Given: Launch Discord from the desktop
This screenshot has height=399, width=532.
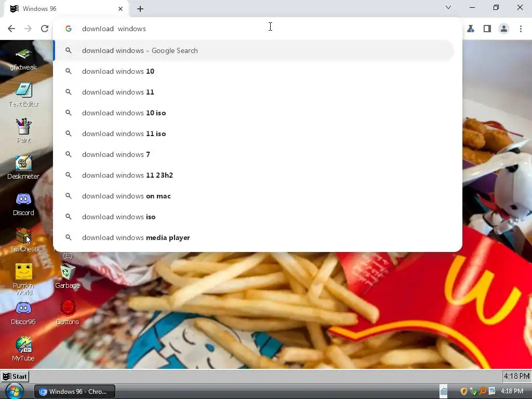Looking at the screenshot, I should [x=23, y=204].
